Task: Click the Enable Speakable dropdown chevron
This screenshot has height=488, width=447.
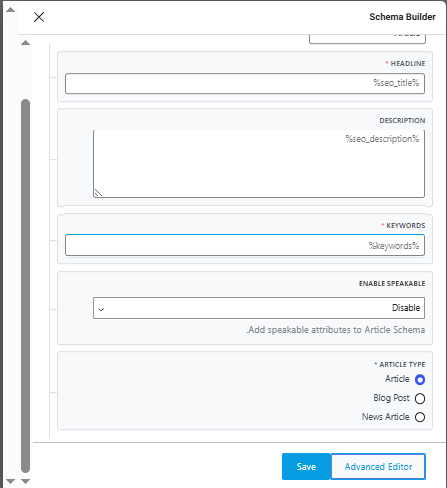Action: [101, 309]
